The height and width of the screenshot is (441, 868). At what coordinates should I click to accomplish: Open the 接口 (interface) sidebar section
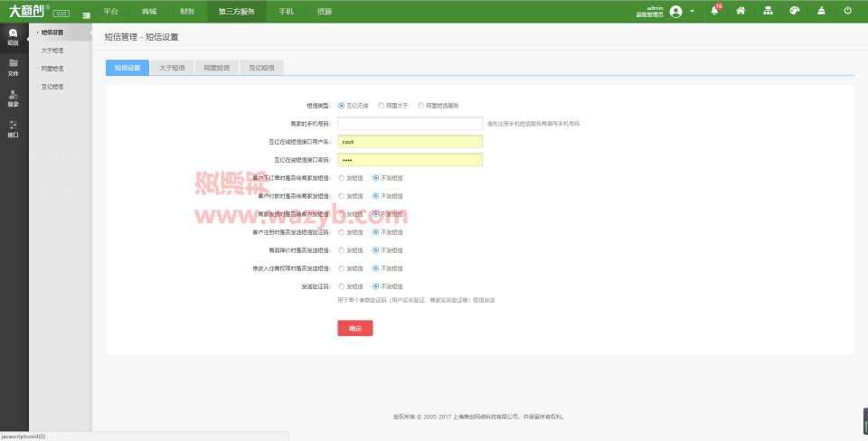[13, 129]
